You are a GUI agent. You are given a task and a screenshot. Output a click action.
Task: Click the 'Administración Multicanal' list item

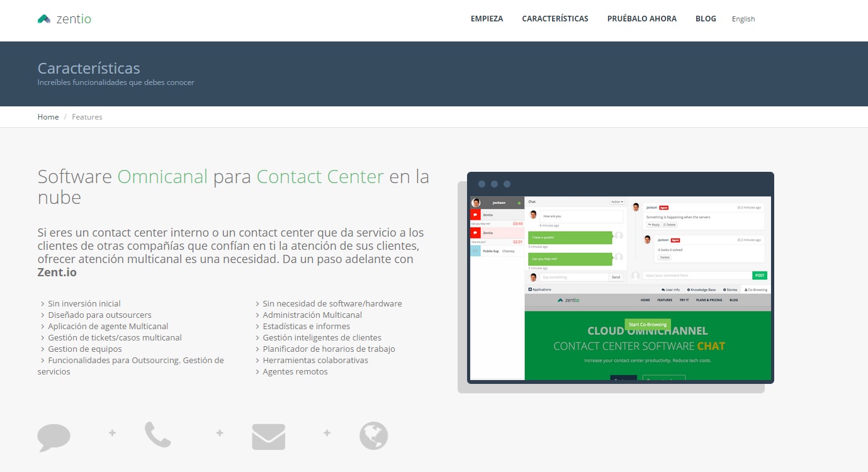pos(312,315)
